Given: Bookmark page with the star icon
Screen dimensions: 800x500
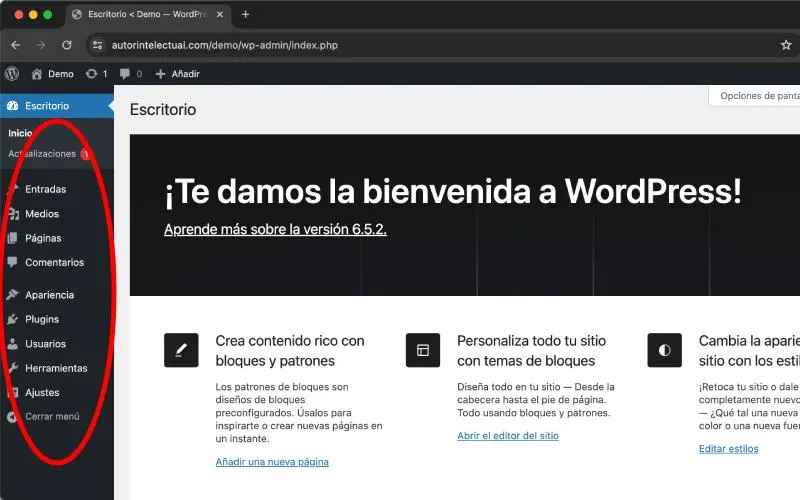Looking at the screenshot, I should (786, 45).
